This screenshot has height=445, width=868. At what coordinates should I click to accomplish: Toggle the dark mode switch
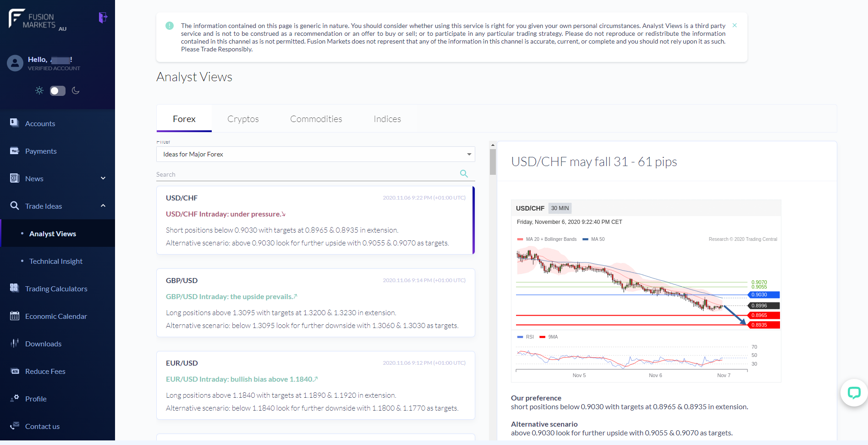[58, 91]
